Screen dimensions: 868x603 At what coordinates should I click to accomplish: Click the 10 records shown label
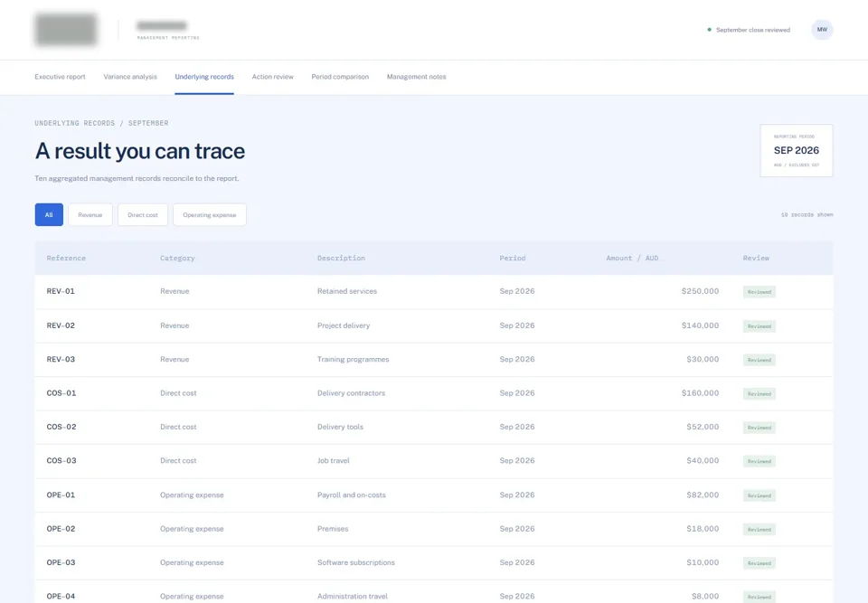807,215
